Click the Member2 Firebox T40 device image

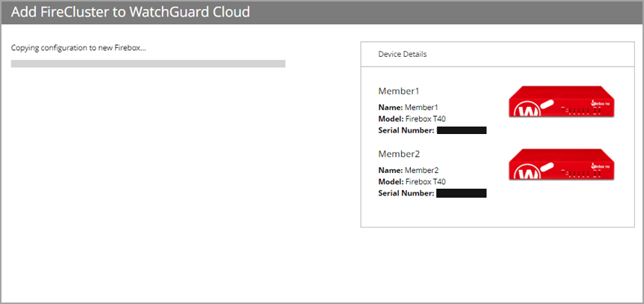tap(559, 165)
